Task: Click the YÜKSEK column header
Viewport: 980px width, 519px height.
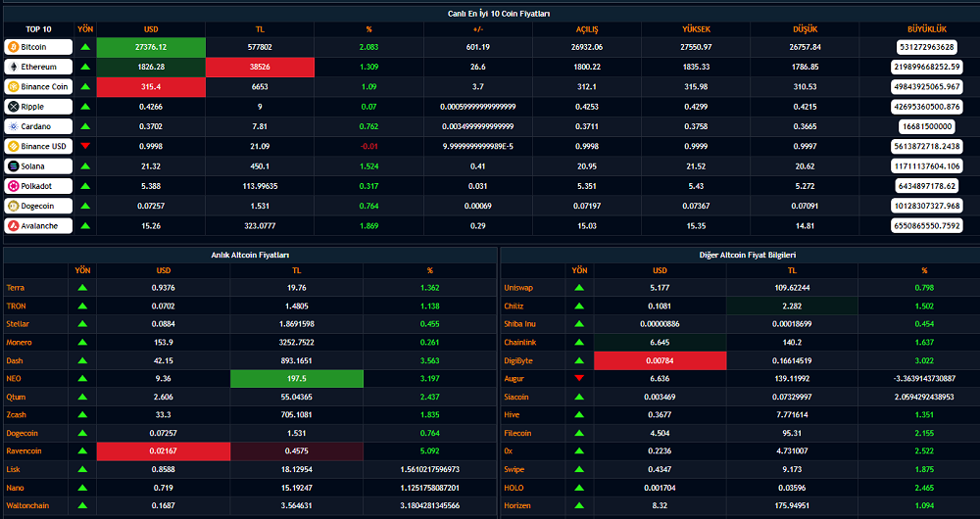Action: pos(696,29)
